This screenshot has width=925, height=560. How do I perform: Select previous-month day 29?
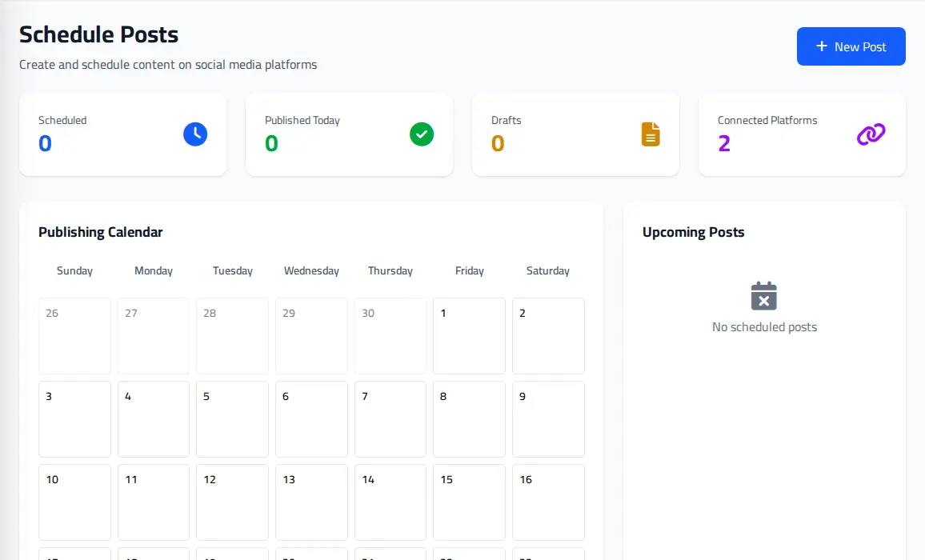311,336
